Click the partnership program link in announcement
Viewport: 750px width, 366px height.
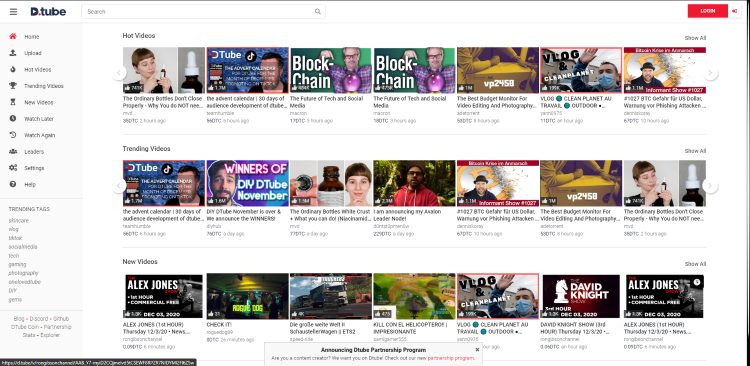pyautogui.click(x=451, y=358)
